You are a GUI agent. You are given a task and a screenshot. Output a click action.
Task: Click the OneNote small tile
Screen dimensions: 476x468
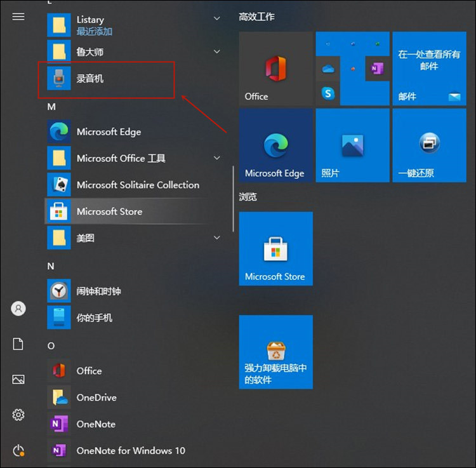pyautogui.click(x=378, y=69)
